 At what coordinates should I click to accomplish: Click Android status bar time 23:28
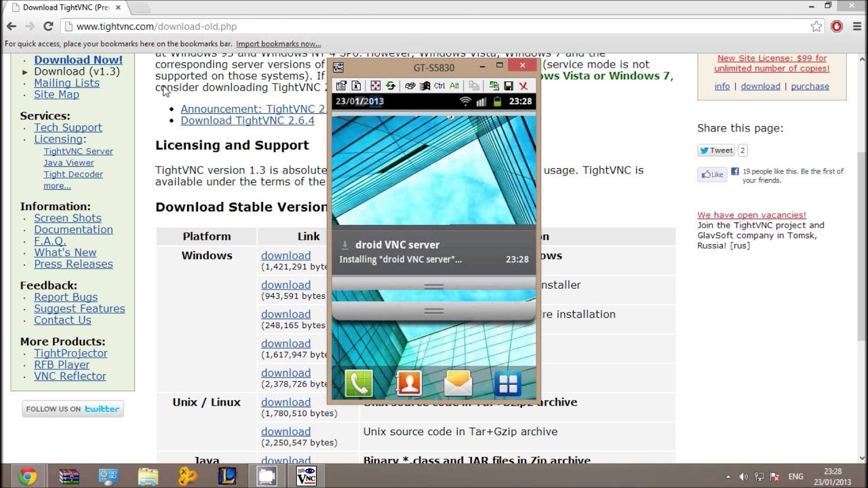pos(520,101)
